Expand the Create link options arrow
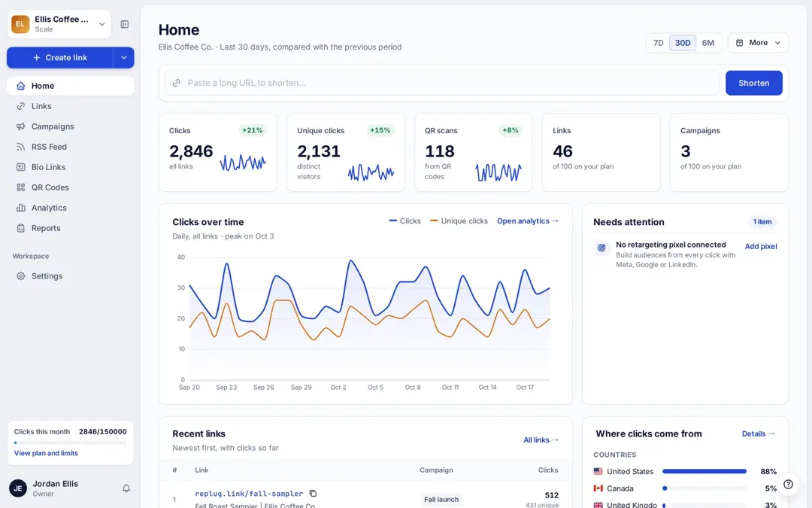812x508 pixels. tap(124, 57)
